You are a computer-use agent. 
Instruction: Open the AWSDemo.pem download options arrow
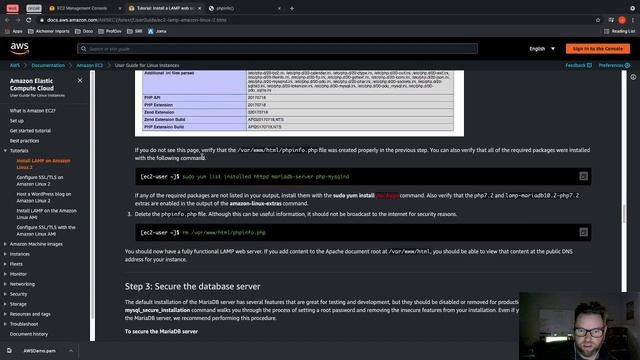(x=71, y=351)
